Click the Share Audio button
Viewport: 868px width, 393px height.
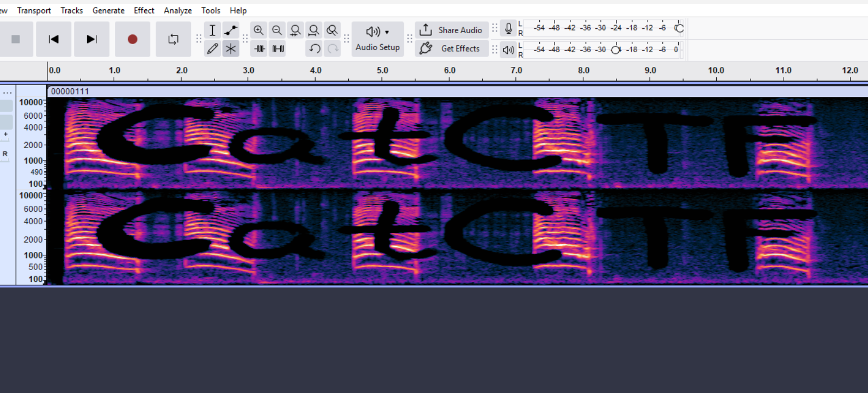452,30
